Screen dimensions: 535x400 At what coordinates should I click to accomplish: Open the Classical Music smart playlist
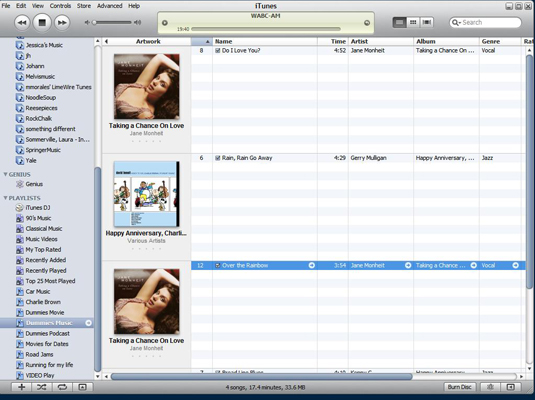[44, 229]
